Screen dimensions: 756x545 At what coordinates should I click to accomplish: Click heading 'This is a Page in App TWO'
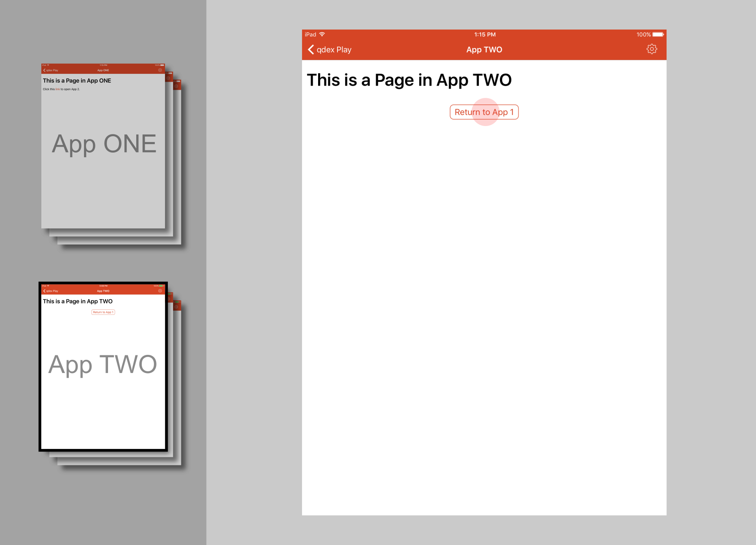[x=409, y=80]
